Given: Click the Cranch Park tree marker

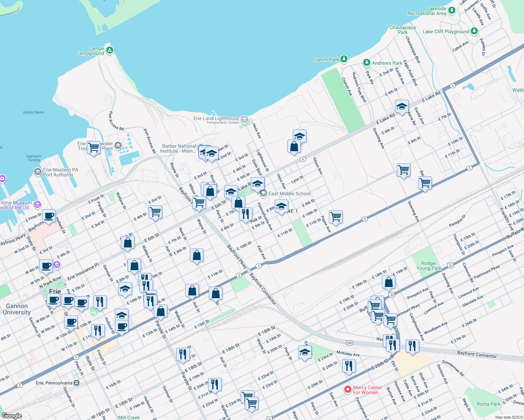Looking at the screenshot, I should 344,59.
